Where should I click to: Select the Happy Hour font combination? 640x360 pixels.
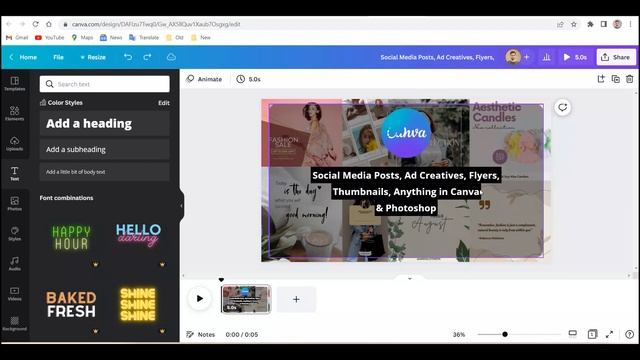click(x=71, y=238)
